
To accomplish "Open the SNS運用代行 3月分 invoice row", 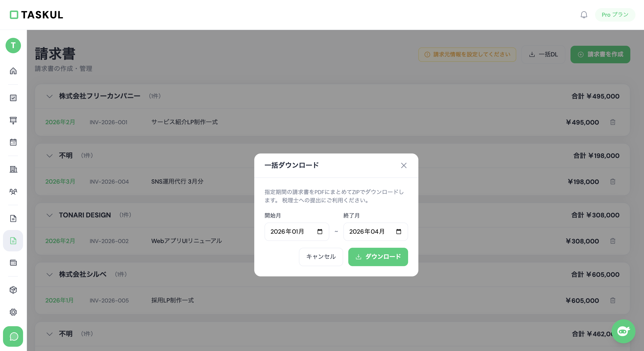I will tap(332, 182).
